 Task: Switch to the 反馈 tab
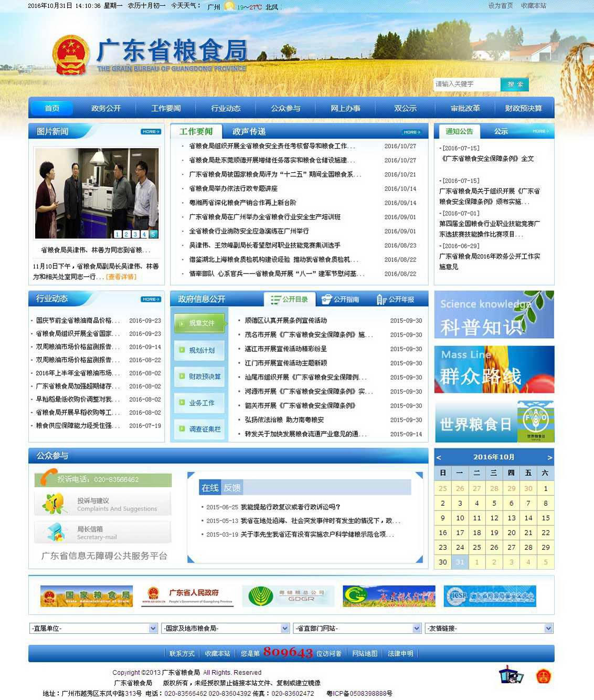(x=232, y=488)
